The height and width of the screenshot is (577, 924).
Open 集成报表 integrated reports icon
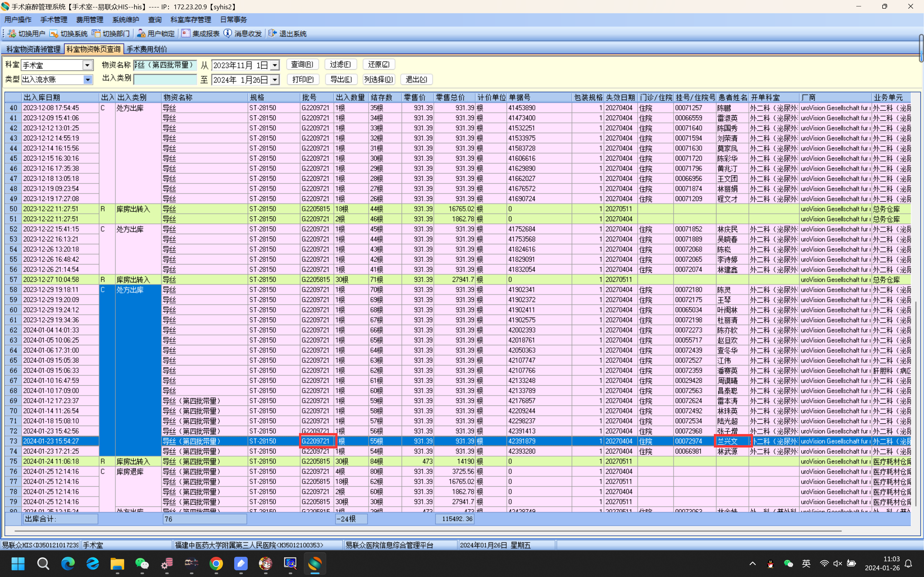pos(185,34)
